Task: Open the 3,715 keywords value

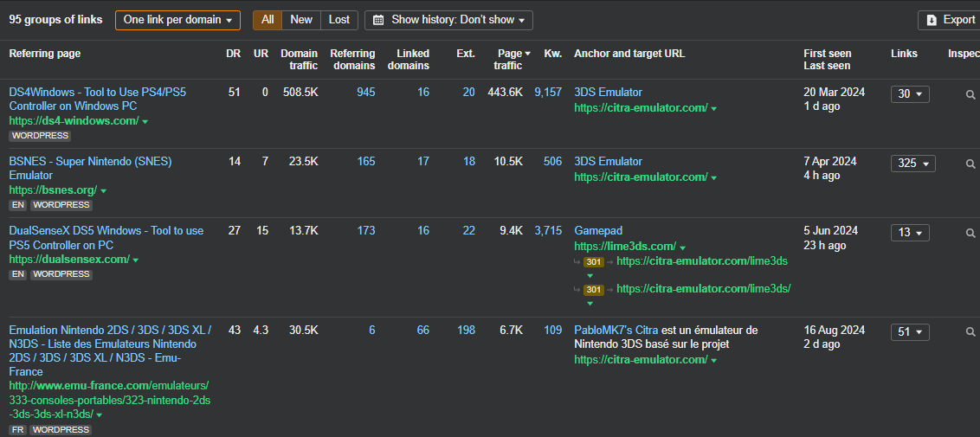Action: (x=548, y=231)
